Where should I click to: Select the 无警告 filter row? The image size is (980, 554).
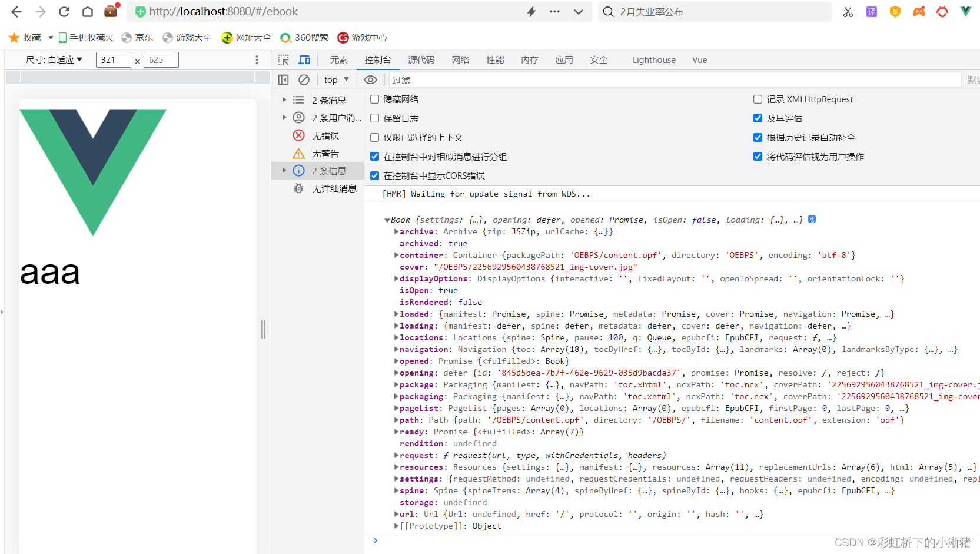317,153
